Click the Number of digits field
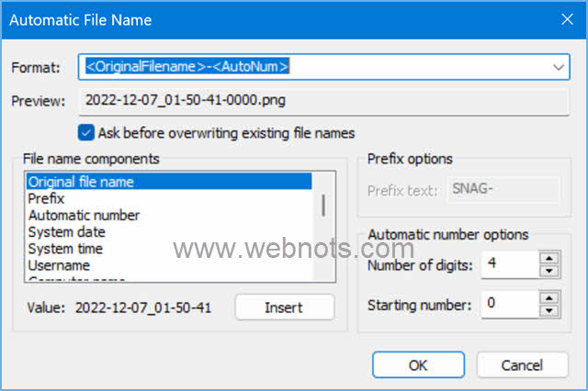 point(508,265)
